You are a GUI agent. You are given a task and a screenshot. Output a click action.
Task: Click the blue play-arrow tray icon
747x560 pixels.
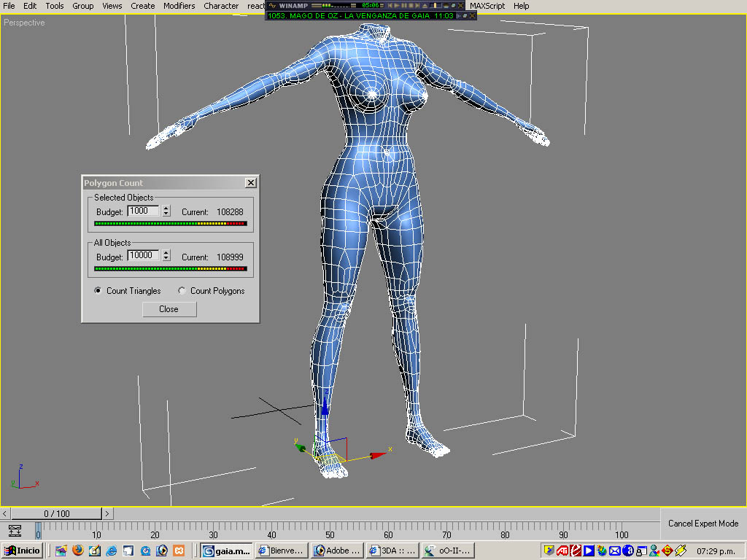(x=589, y=551)
